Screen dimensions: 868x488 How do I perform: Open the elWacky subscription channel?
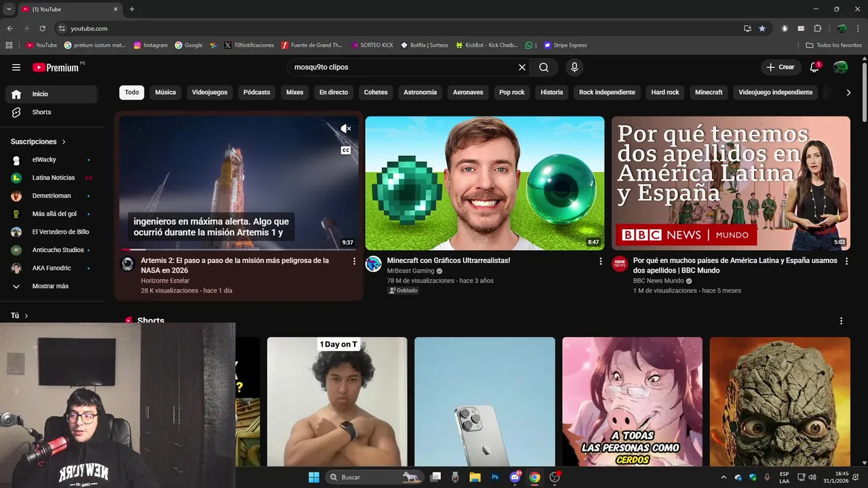pos(52,160)
